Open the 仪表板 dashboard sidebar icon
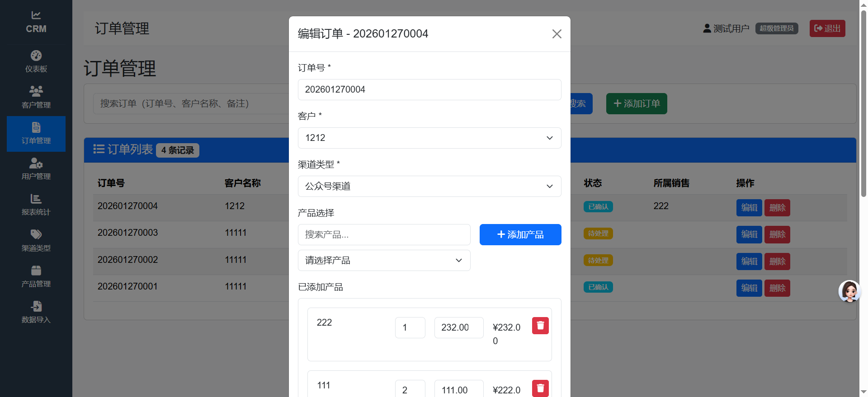The height and width of the screenshot is (397, 868). point(36,56)
